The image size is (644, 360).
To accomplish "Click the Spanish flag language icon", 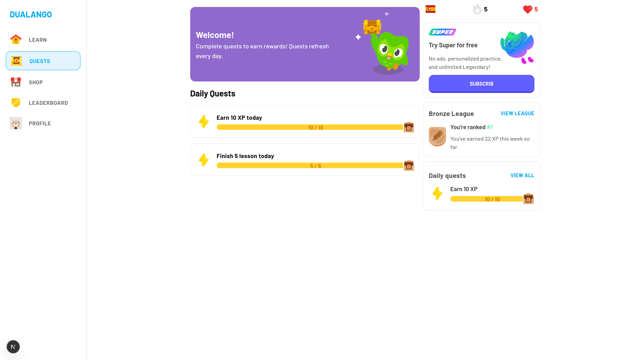I will tap(430, 9).
